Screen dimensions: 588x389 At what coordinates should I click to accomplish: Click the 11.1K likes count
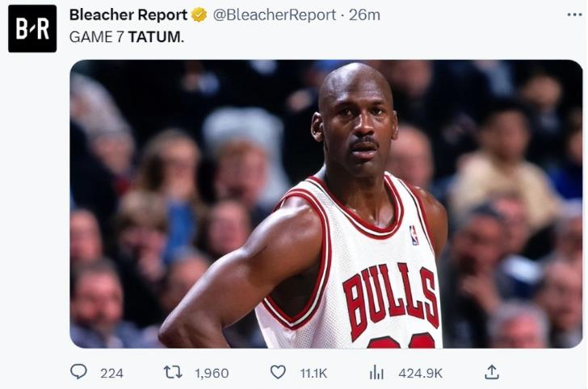coord(313,373)
